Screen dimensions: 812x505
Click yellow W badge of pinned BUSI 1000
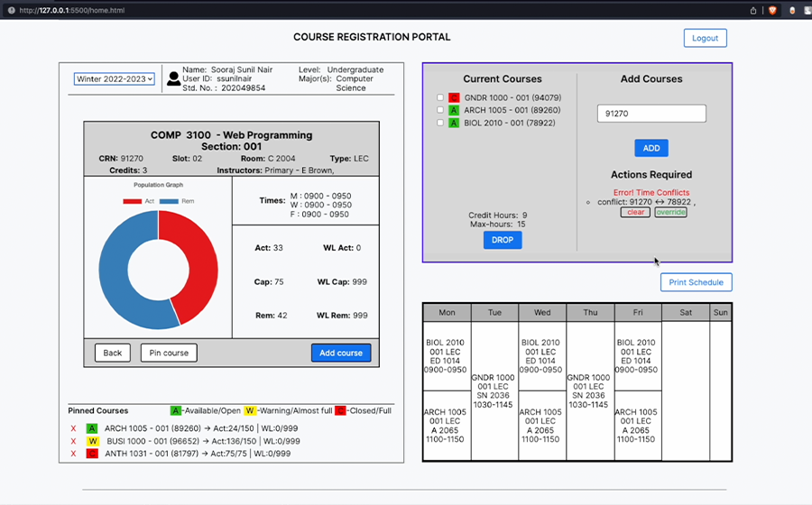(92, 441)
